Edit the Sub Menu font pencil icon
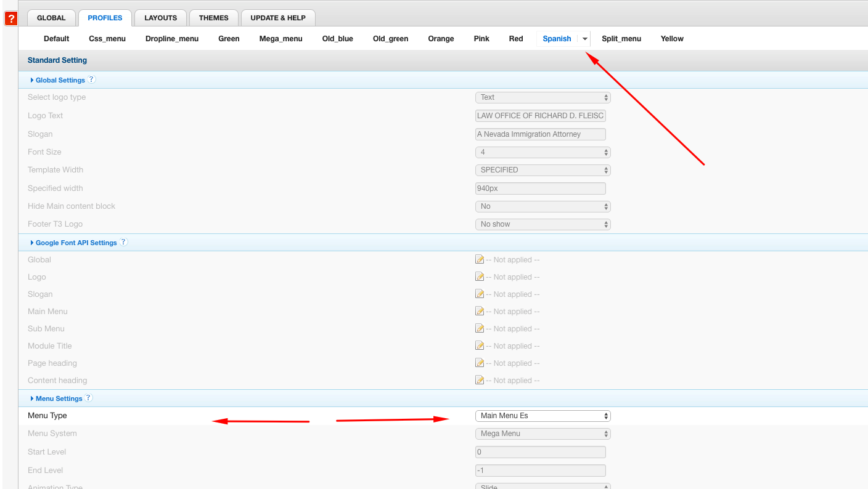 click(480, 328)
